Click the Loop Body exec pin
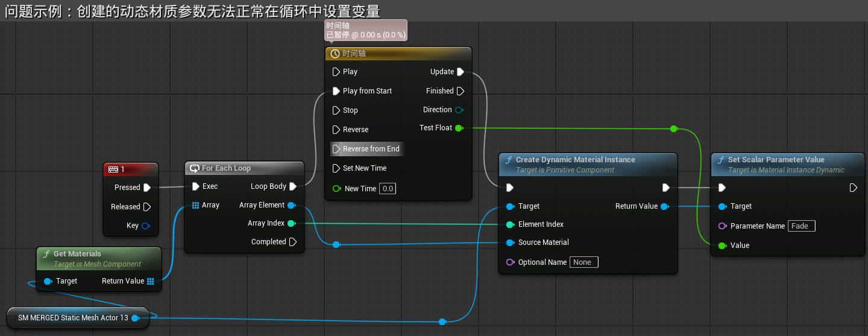868x336 pixels. pos(293,186)
